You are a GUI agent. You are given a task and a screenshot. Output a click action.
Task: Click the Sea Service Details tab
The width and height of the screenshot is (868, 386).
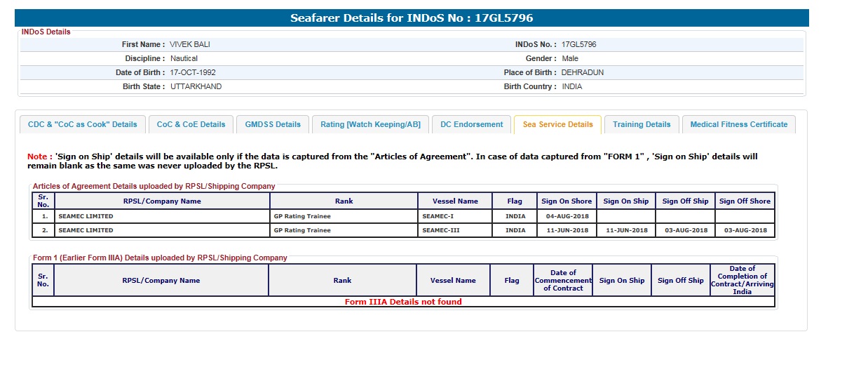[x=557, y=124]
